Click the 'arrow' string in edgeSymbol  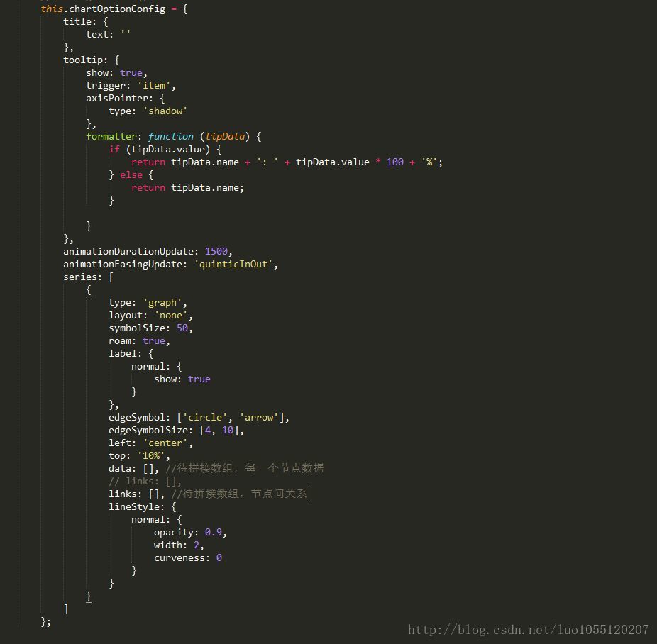[259, 418]
